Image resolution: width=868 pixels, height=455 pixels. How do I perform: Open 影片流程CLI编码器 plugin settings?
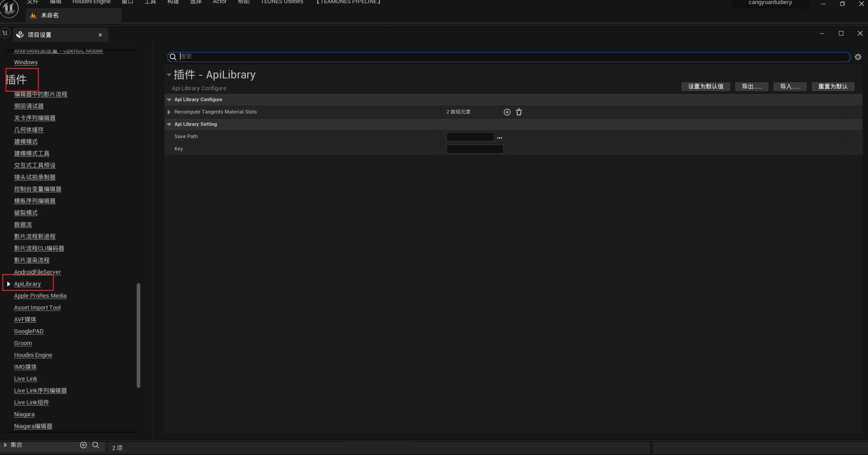pos(39,248)
